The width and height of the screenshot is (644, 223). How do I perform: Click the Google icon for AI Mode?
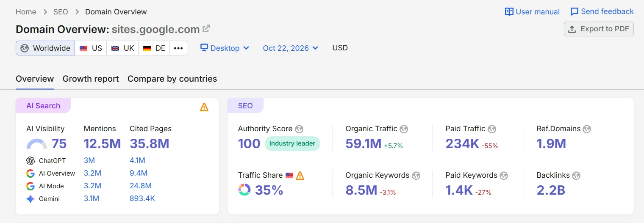click(x=31, y=186)
